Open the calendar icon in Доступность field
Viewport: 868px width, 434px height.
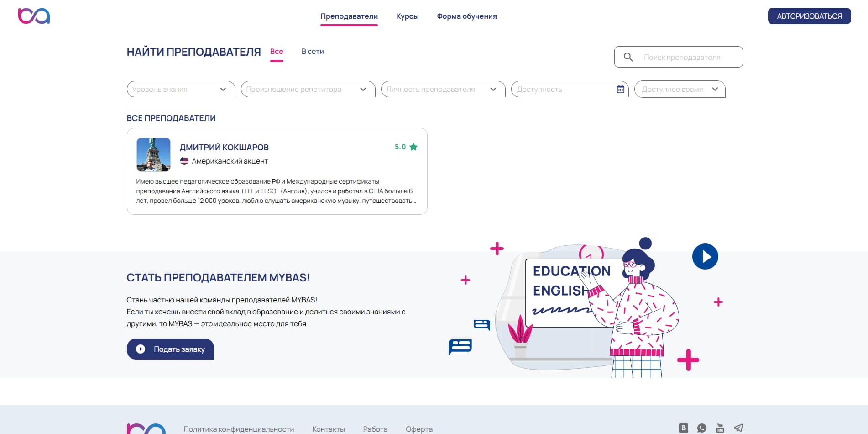(620, 89)
